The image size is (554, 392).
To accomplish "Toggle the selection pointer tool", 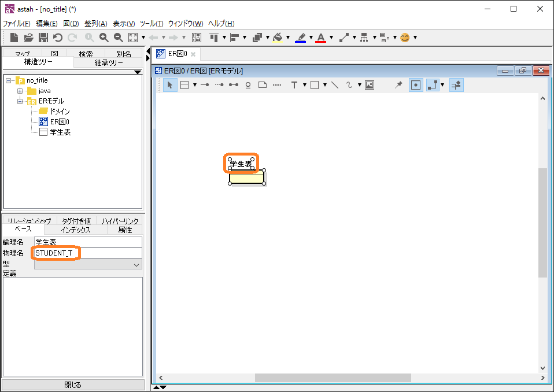I will pyautogui.click(x=170, y=85).
